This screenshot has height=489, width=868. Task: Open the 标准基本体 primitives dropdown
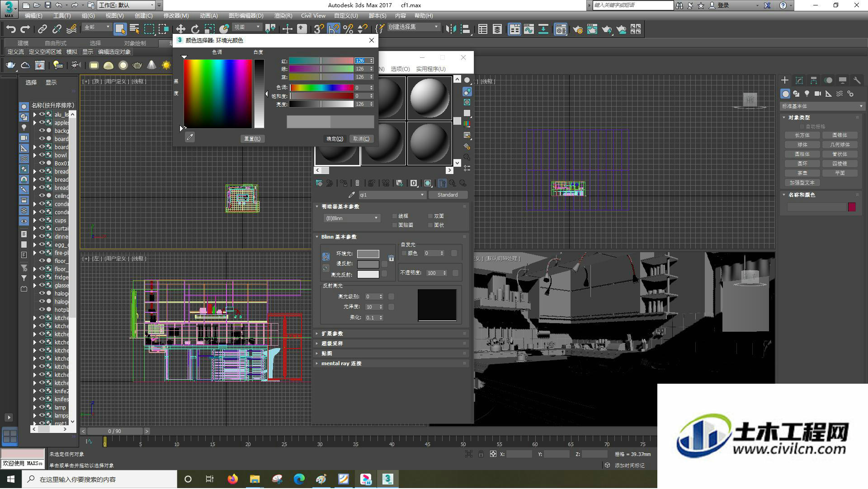[822, 106]
